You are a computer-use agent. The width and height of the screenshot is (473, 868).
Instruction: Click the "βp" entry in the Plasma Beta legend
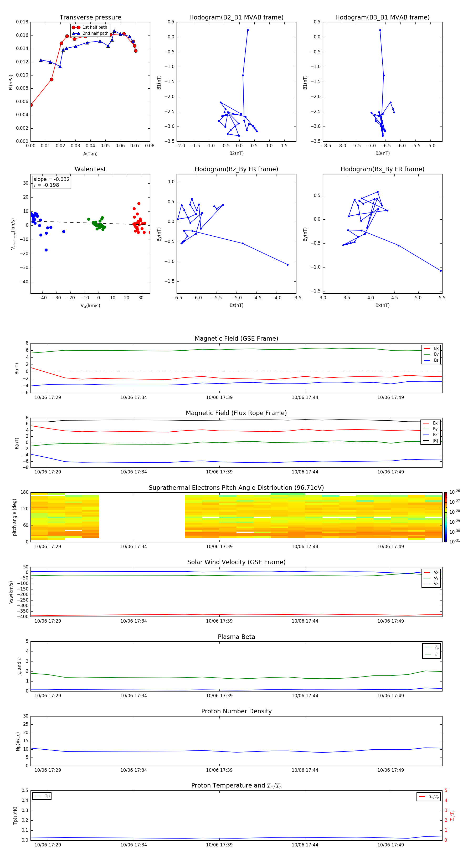pos(431,647)
